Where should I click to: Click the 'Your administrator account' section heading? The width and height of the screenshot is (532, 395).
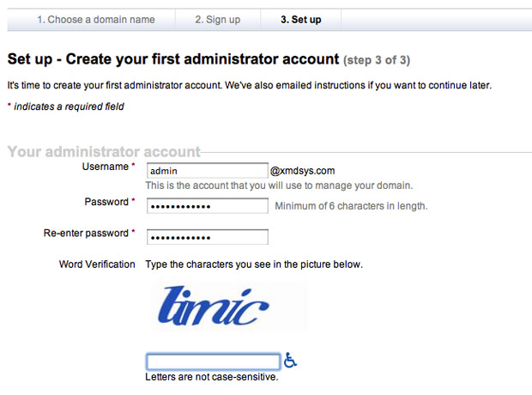(103, 152)
